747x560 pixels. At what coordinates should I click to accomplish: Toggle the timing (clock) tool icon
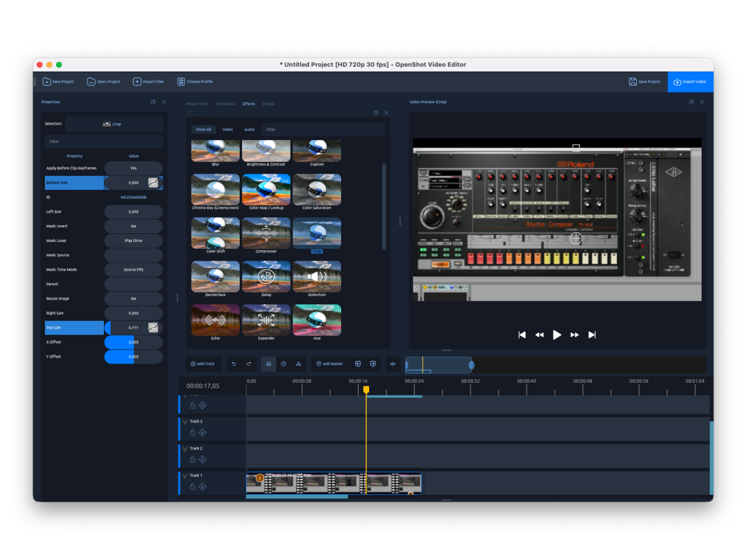coord(284,363)
